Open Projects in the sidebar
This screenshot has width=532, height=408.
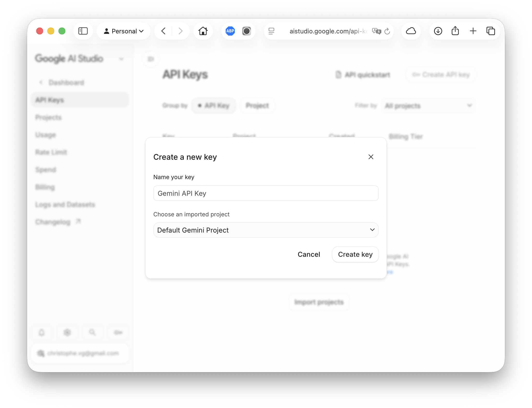pyautogui.click(x=48, y=117)
